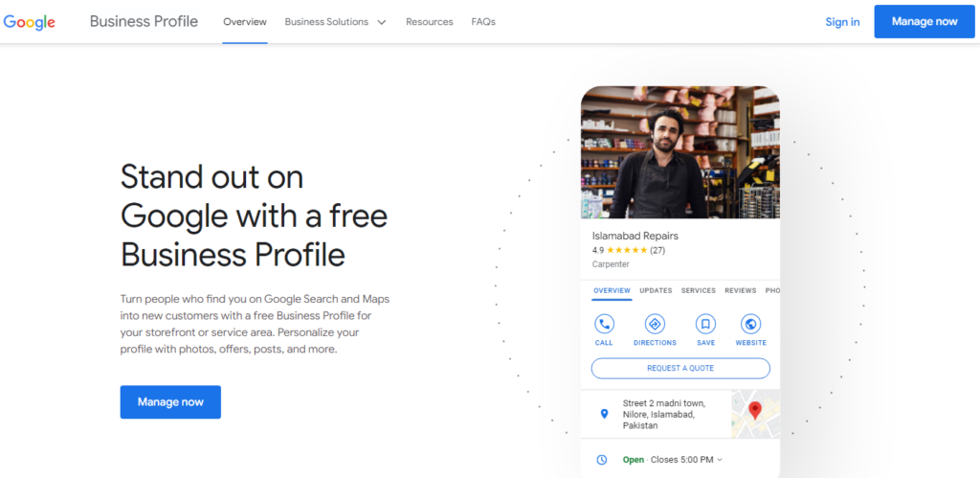This screenshot has height=478, width=980.
Task: Click the clock icon beside opening hours
Action: [x=602, y=460]
